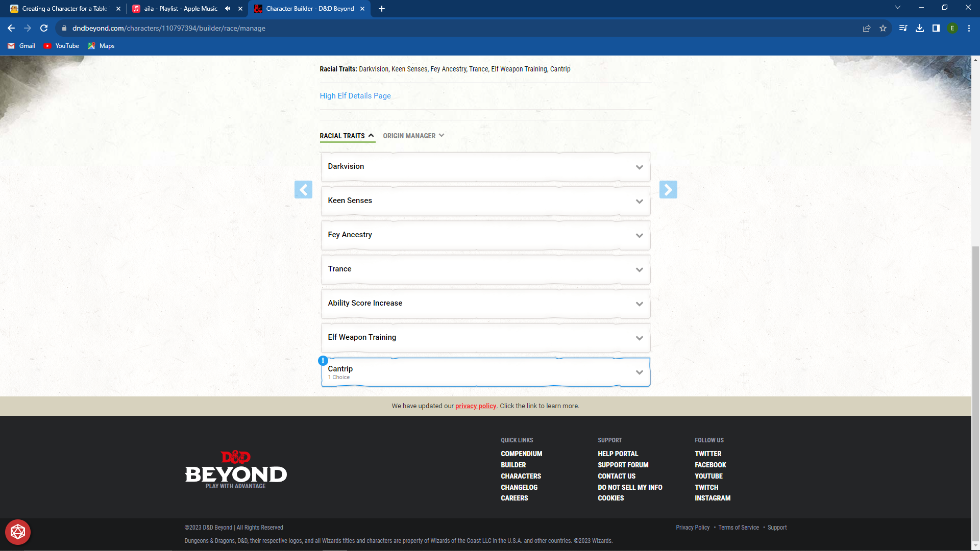Click the privacy policy link
Image resolution: width=980 pixels, height=551 pixels.
(475, 406)
